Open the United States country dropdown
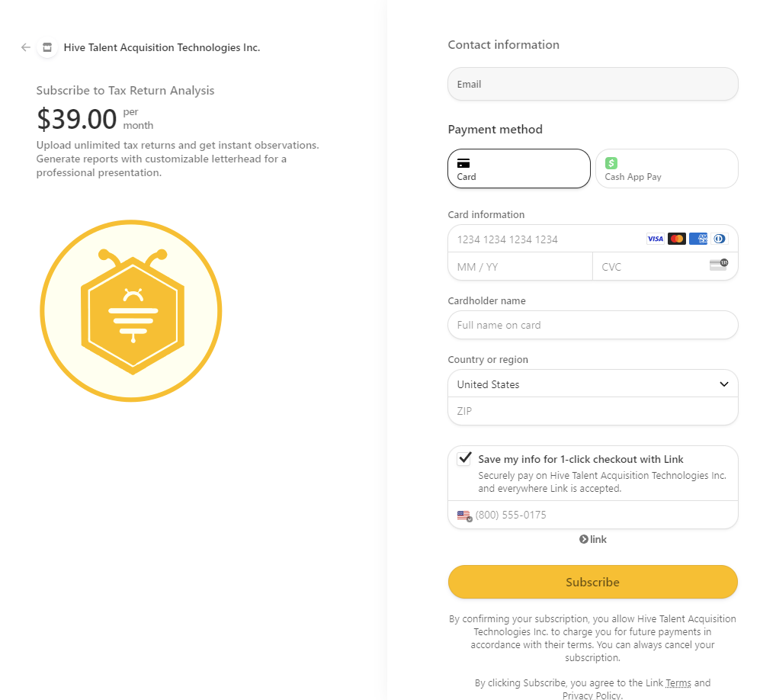The width and height of the screenshot is (760, 700). click(592, 384)
